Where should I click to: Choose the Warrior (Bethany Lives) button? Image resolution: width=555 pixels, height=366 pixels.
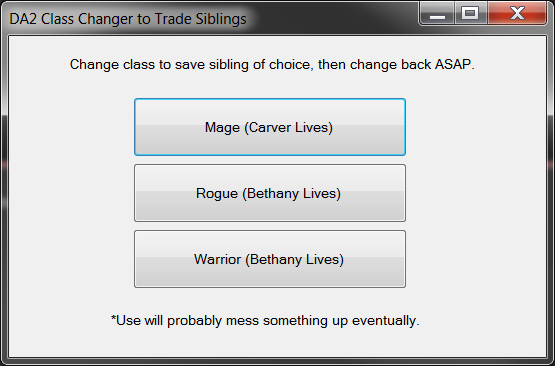270,259
